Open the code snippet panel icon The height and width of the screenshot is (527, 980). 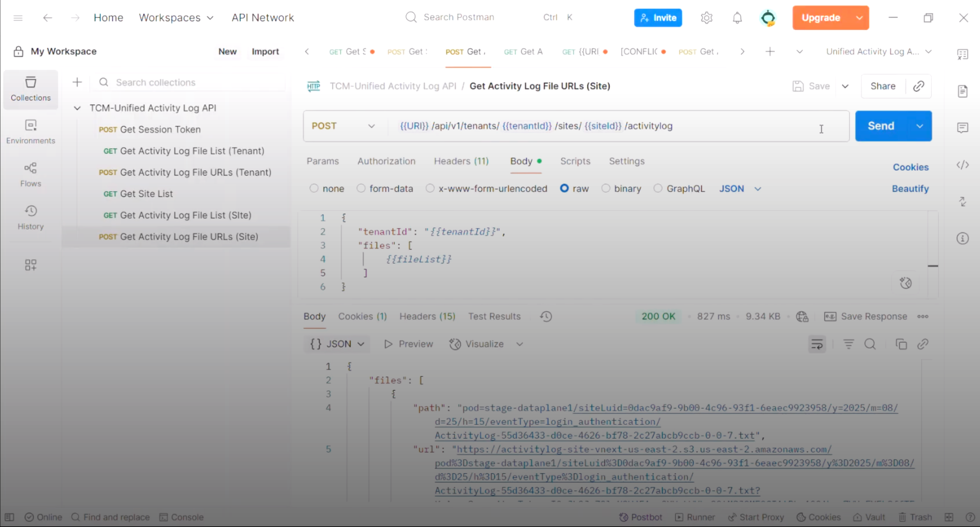(x=962, y=165)
